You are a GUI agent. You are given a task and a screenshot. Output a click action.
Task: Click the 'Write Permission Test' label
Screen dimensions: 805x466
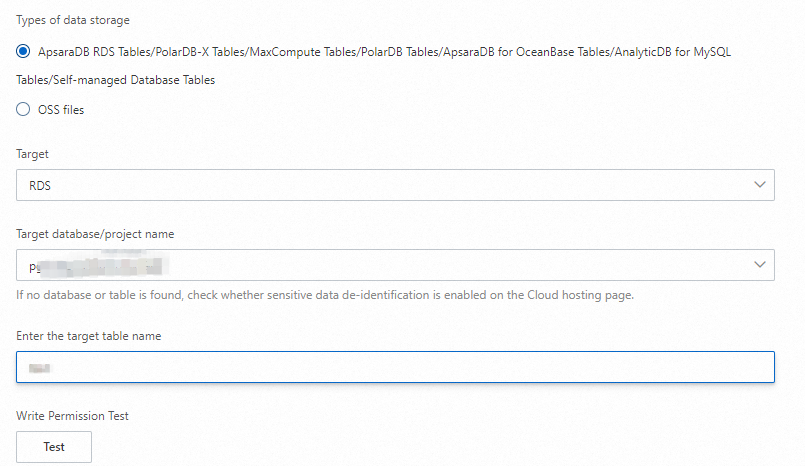[x=73, y=415]
